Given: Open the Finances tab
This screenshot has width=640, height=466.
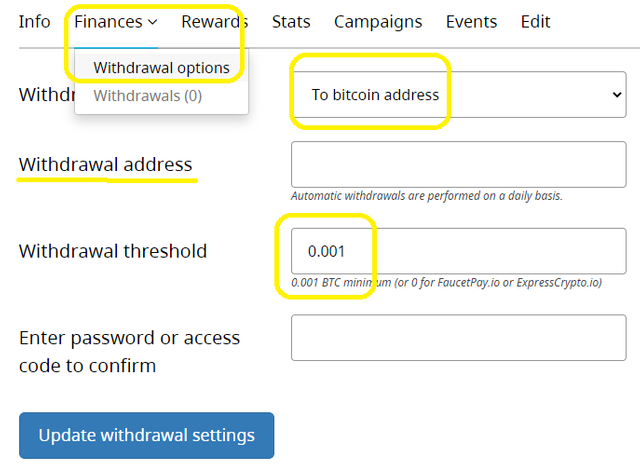Looking at the screenshot, I should click(x=116, y=22).
